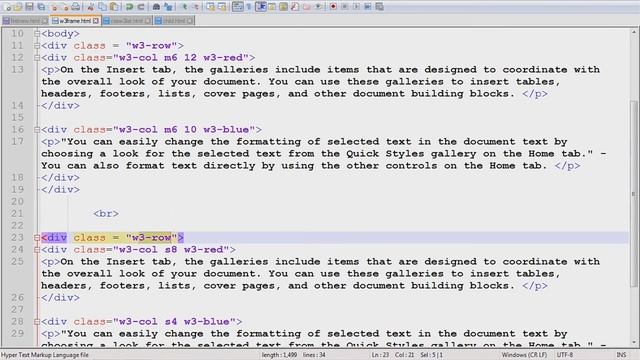Screen dimensions: 640x360
Task: Collapse the highlighted fold on line 23
Action: click(37, 238)
